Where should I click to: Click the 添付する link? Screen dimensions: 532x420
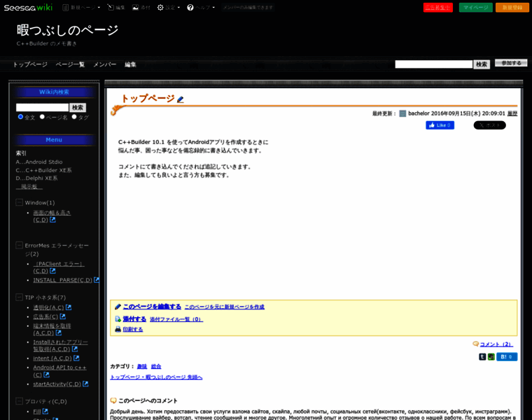click(x=134, y=319)
